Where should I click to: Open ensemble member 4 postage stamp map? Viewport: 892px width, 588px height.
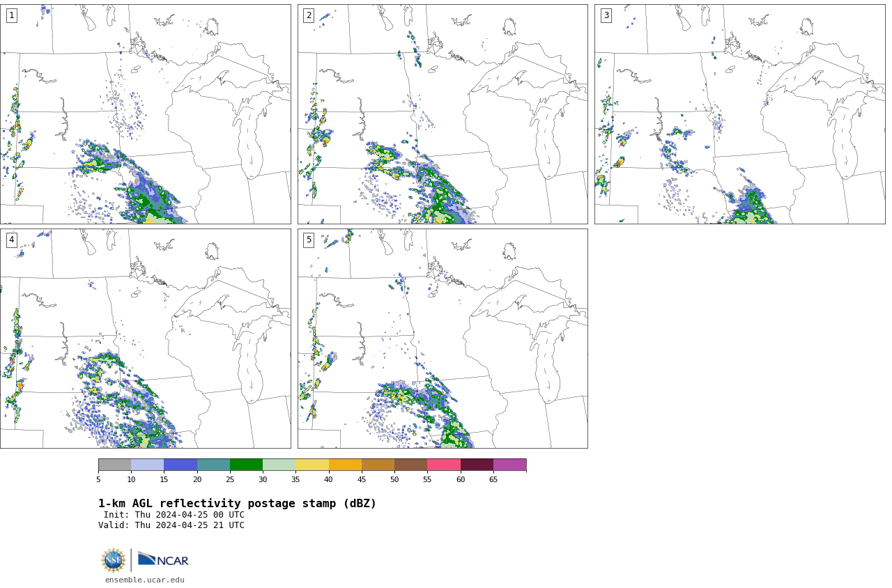pyautogui.click(x=145, y=339)
